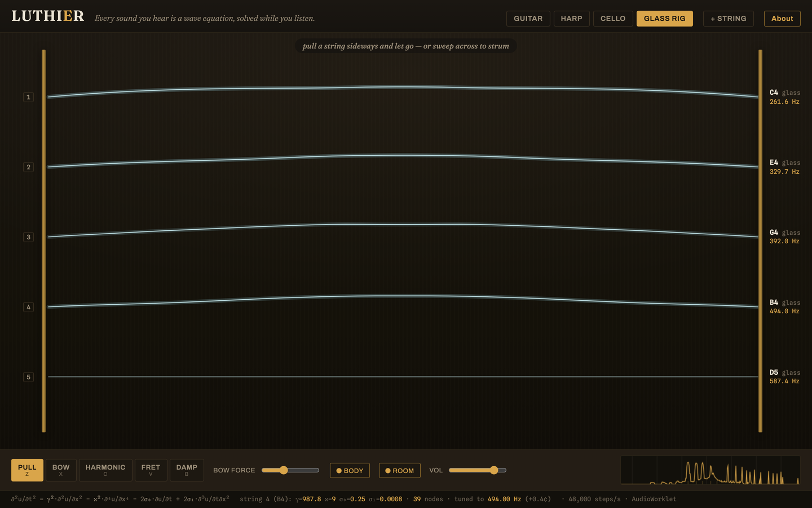Load the GUITAR preset
Screen dimensions: 812x508
coord(528,19)
